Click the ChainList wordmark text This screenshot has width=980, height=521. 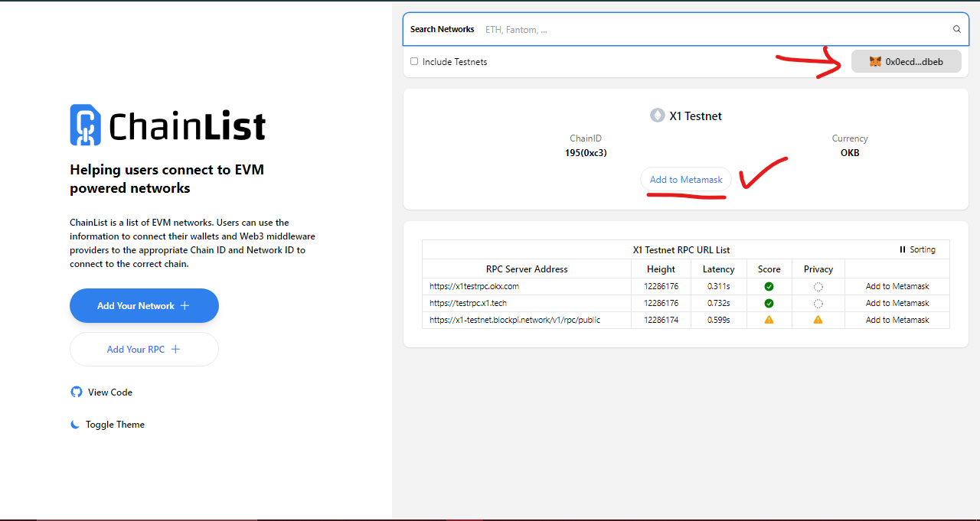click(x=187, y=126)
